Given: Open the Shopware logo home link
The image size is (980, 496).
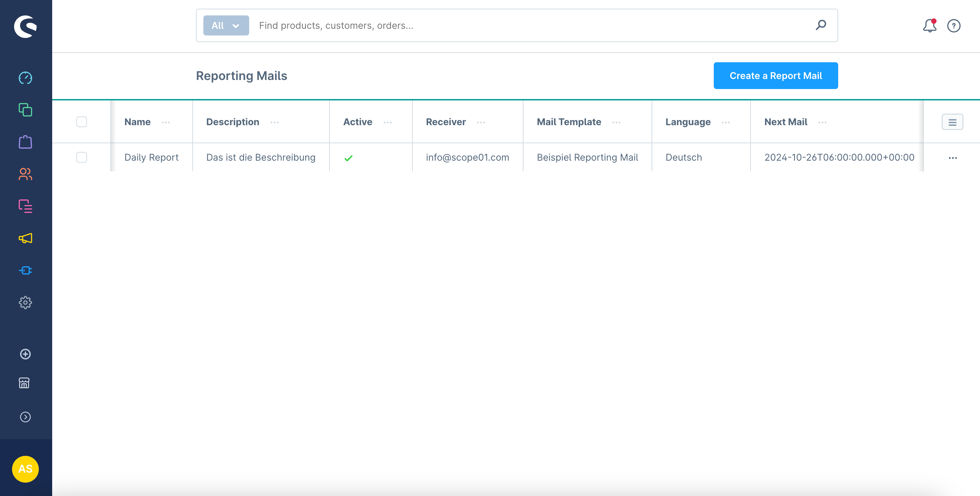Looking at the screenshot, I should [25, 26].
